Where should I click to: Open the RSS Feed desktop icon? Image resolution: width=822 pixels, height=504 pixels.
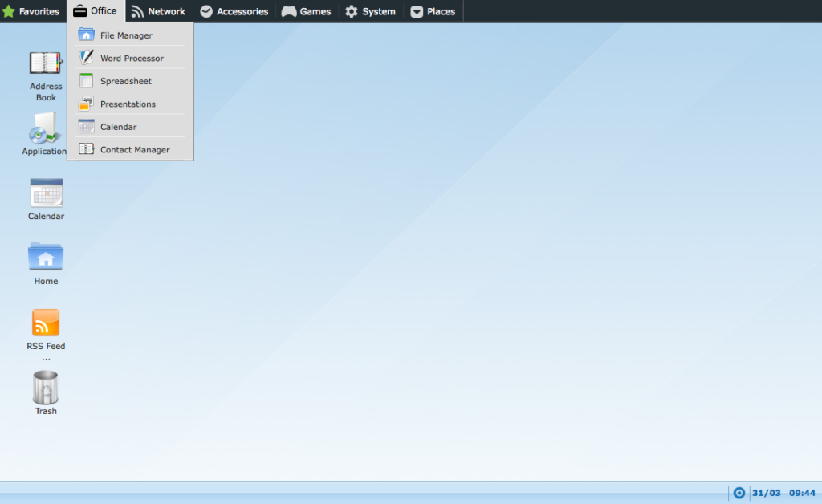(46, 322)
